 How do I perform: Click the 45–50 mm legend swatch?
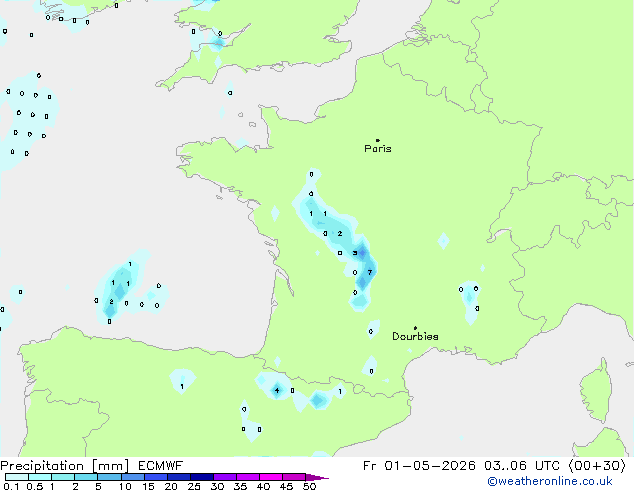(294, 477)
